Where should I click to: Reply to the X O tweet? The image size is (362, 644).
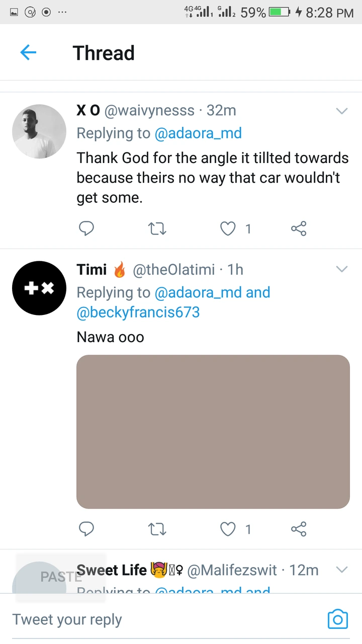86,229
